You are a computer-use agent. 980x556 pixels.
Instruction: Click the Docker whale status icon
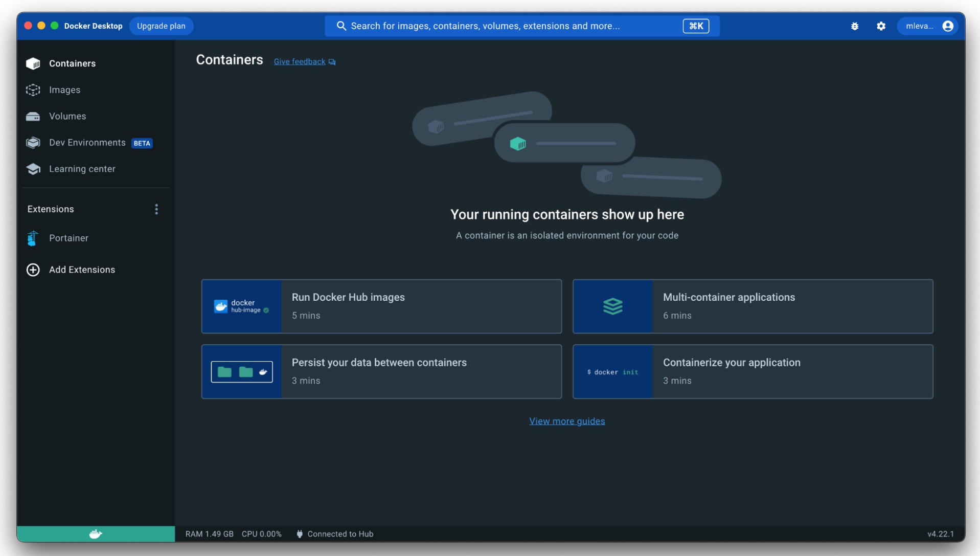(x=96, y=534)
